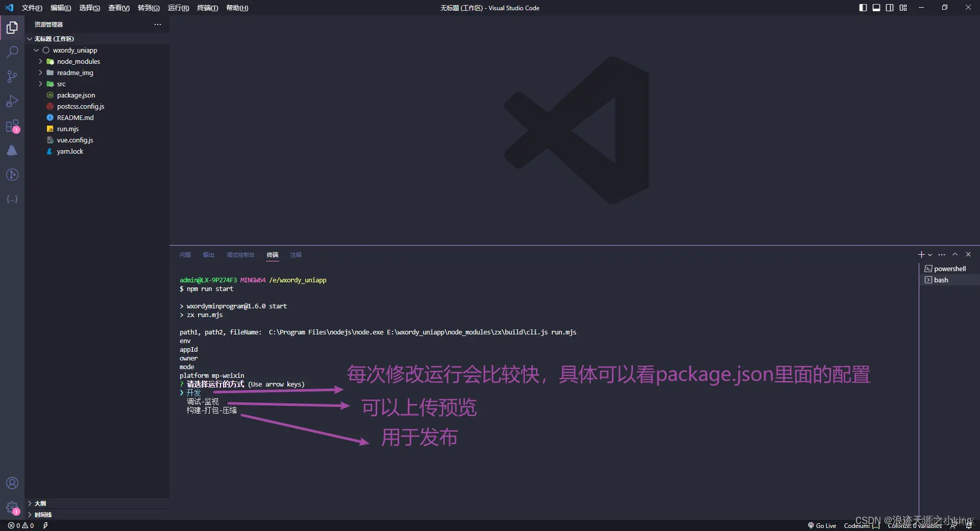Click the lightning bolt status bar icon
The width and height of the screenshot is (980, 531).
(x=45, y=525)
